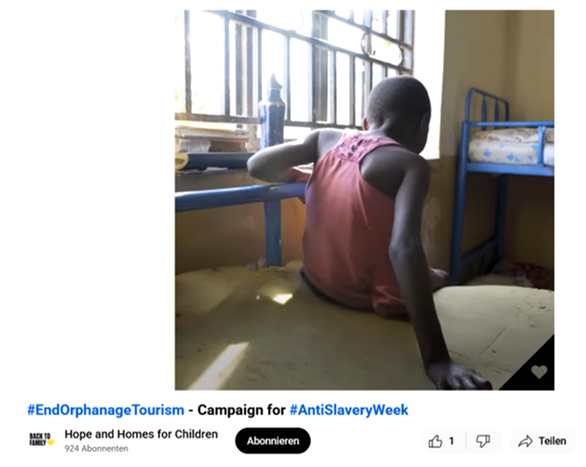The image size is (586, 467).
Task: Click the like count number 1
Action: tap(451, 441)
